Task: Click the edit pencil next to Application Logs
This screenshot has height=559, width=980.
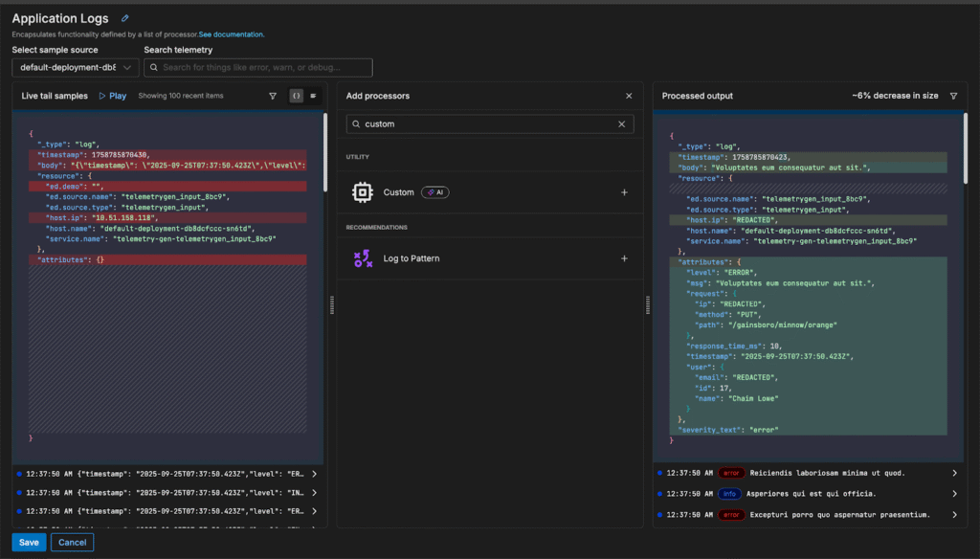Action: 124,18
